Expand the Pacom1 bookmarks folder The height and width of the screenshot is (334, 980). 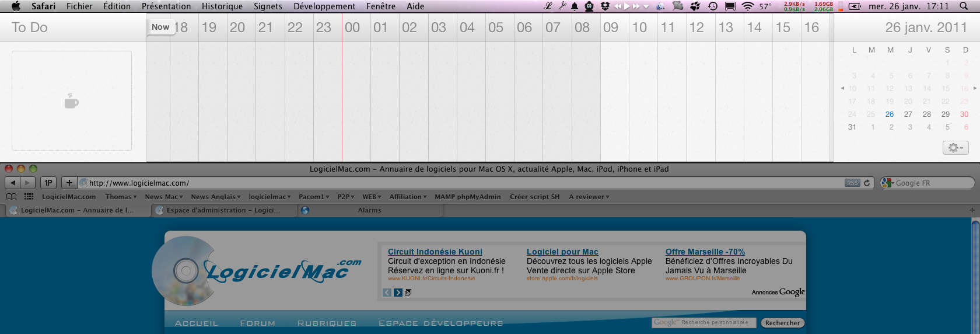pos(314,197)
